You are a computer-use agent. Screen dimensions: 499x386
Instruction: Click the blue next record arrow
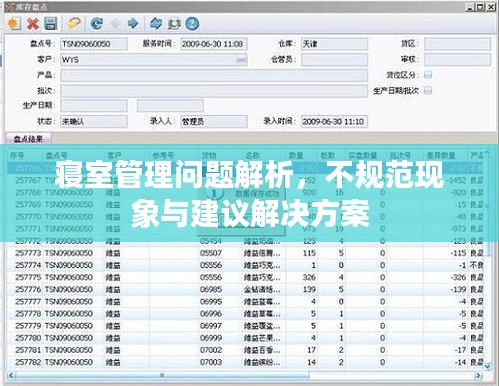click(x=133, y=23)
